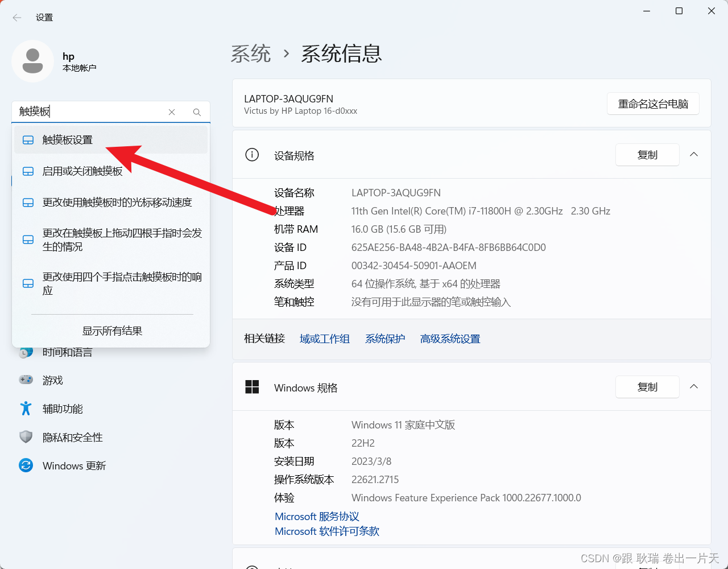Click the 隐私和安全性 shield icon
The width and height of the screenshot is (728, 569).
(26, 437)
